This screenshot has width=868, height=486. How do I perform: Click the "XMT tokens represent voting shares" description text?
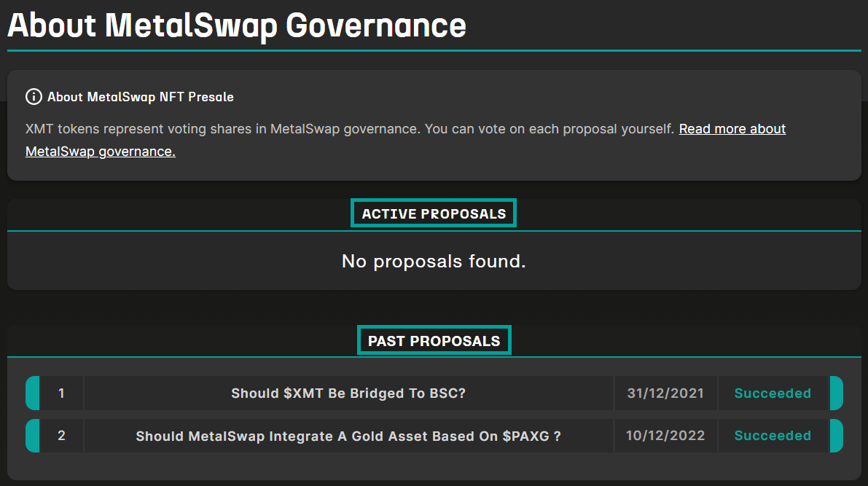pyautogui.click(x=350, y=129)
